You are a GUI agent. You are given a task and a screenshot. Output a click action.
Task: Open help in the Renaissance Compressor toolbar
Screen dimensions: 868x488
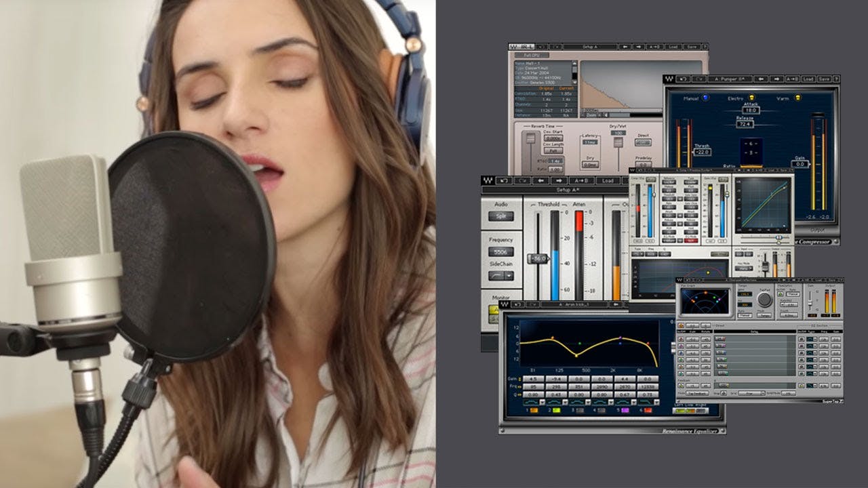tap(836, 79)
